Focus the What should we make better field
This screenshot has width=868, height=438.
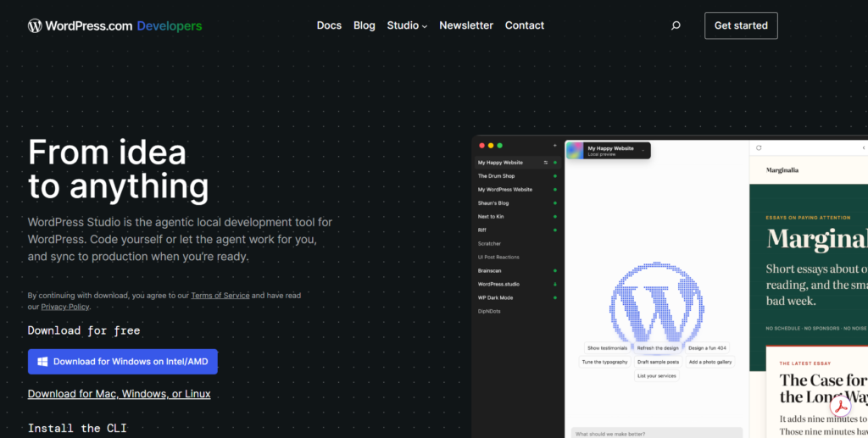[657, 432]
